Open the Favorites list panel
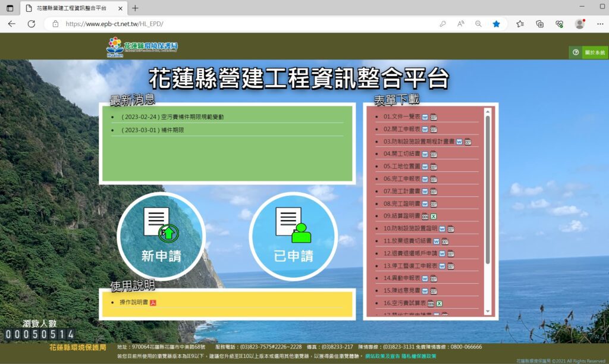 [x=520, y=24]
